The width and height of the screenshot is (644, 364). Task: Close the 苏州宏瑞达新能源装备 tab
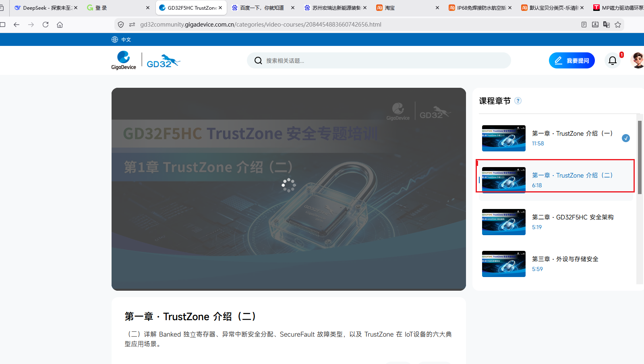365,8
